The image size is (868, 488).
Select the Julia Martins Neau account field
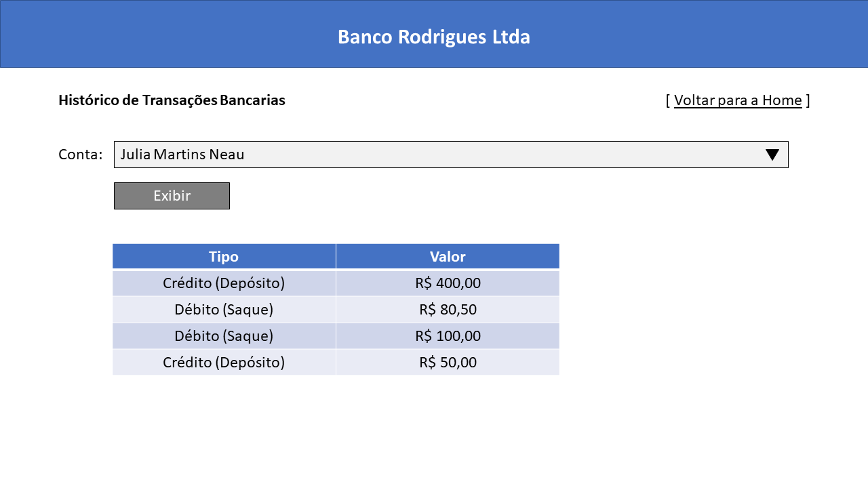coord(451,155)
